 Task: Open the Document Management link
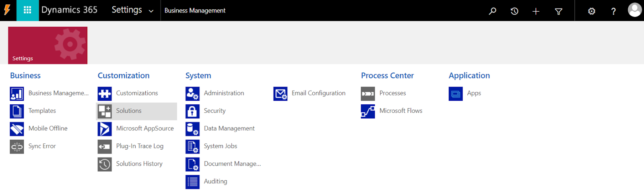232,164
